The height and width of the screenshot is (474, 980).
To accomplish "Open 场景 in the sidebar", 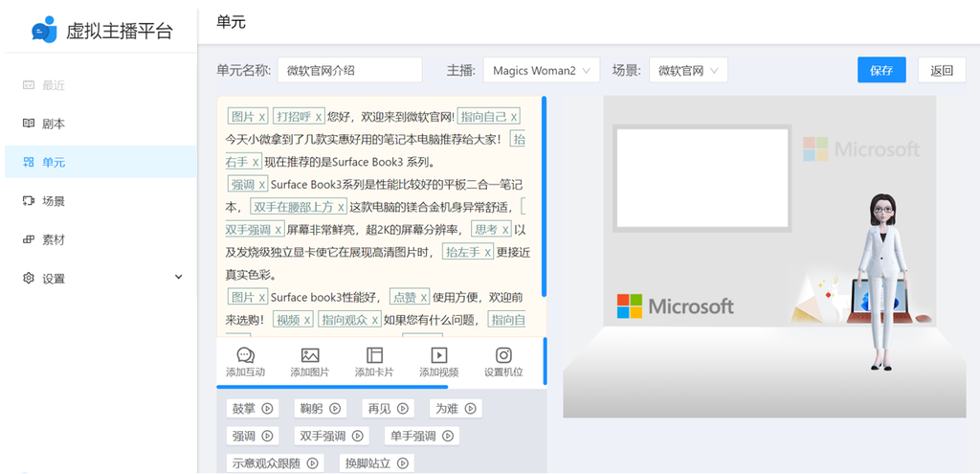I will [x=100, y=201].
